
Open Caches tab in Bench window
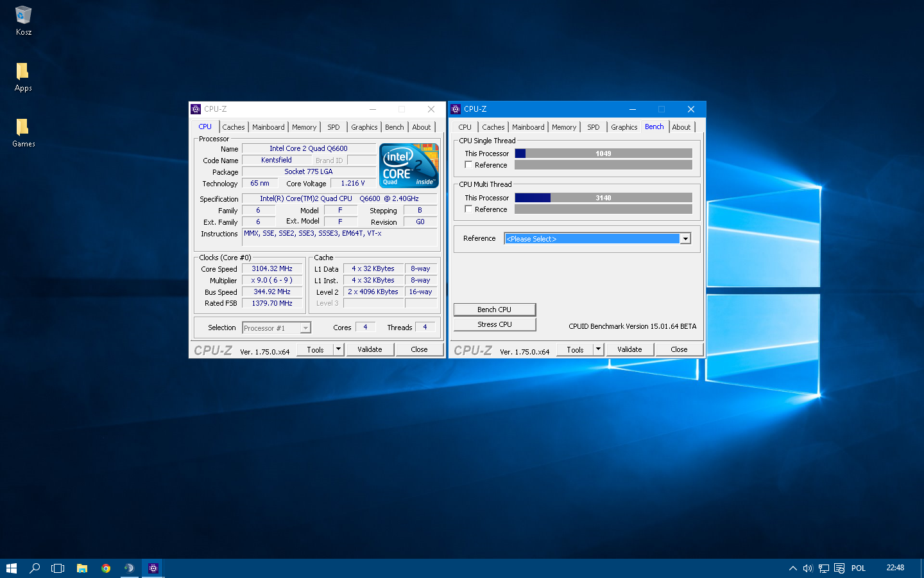493,127
